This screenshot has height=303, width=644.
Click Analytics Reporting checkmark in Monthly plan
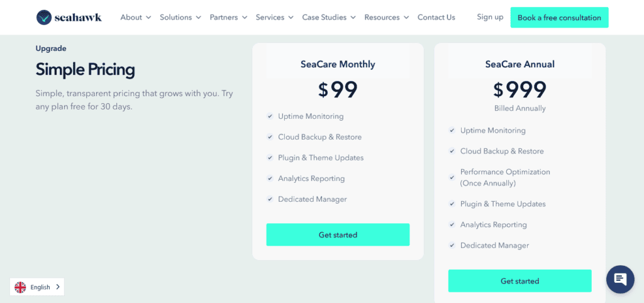click(x=270, y=179)
